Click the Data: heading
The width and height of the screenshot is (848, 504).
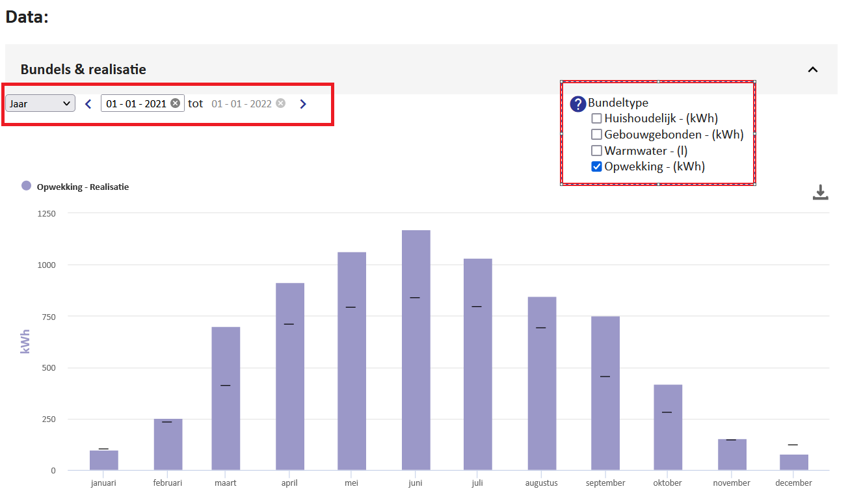pyautogui.click(x=27, y=17)
